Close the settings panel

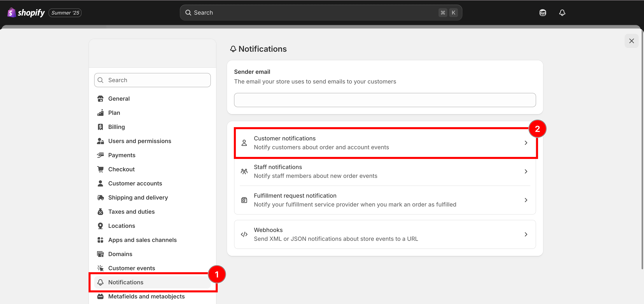click(632, 41)
